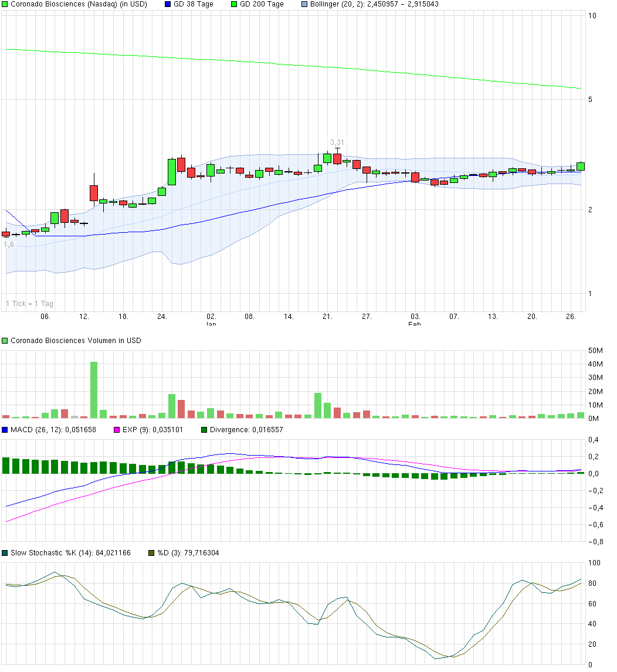
Task: Select the dark green Divergence legend icon
Action: click(205, 429)
